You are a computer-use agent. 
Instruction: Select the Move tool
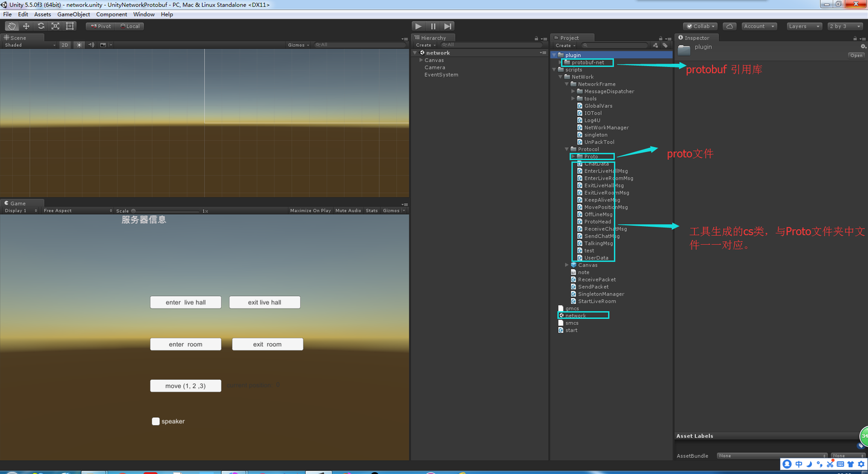tap(27, 26)
